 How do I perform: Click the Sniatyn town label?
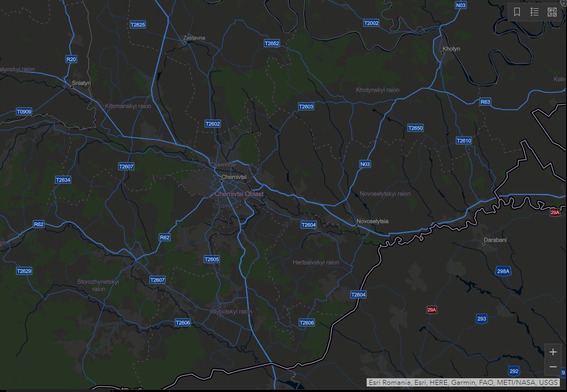(81, 83)
